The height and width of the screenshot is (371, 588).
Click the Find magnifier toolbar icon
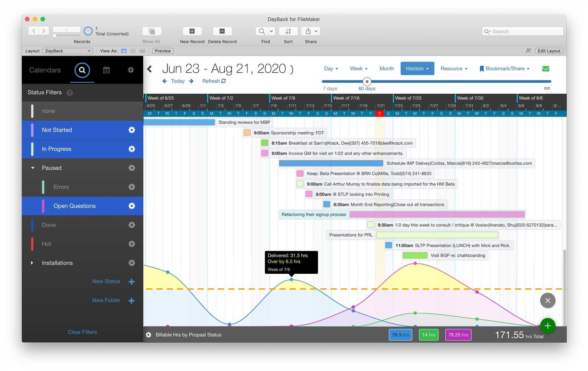pyautogui.click(x=261, y=31)
